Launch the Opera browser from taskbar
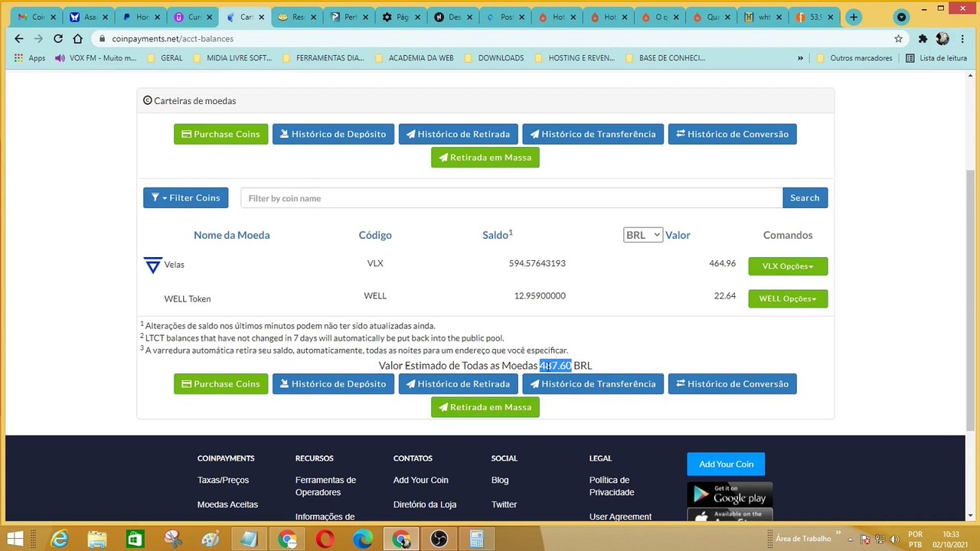Image resolution: width=980 pixels, height=551 pixels. point(325,539)
